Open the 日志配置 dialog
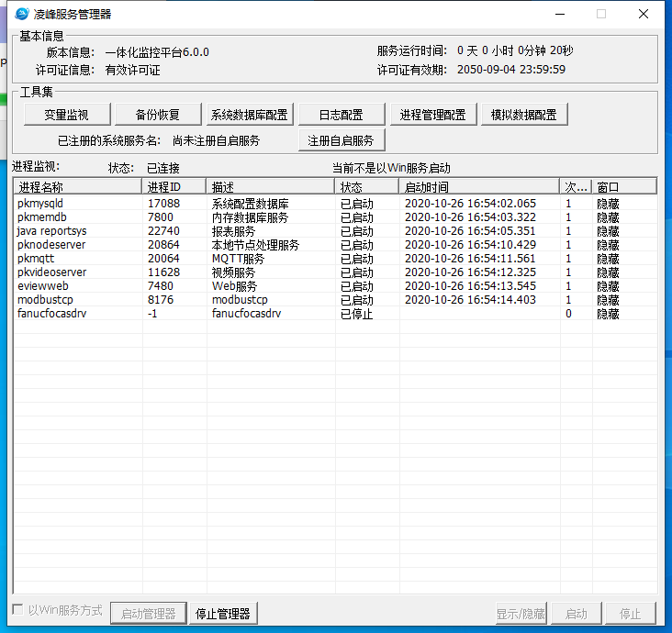The height and width of the screenshot is (633, 672). pyautogui.click(x=342, y=115)
